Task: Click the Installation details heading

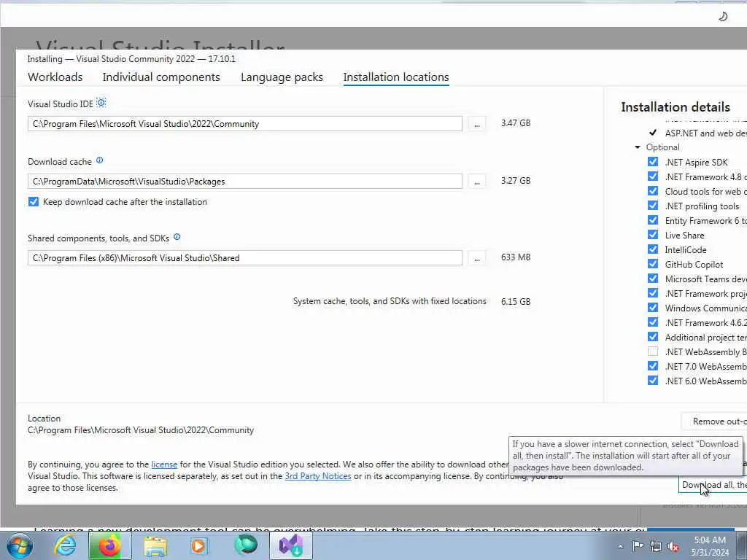Action: (676, 107)
